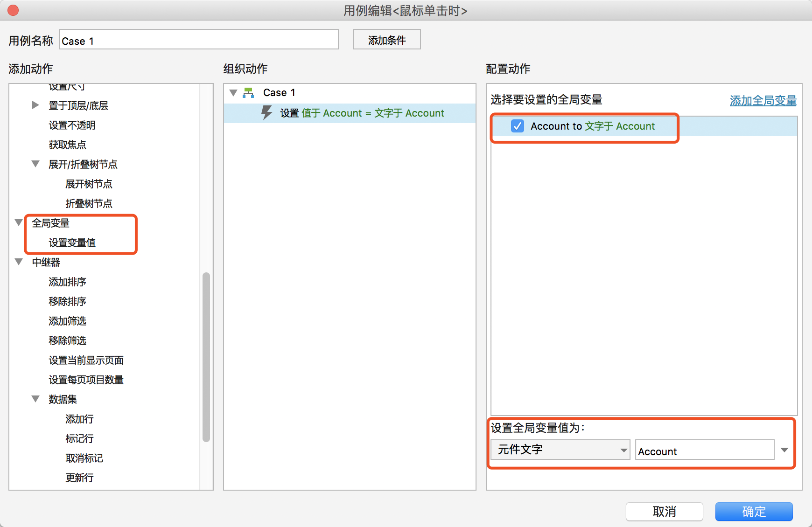Click the Case 1 flow icon
This screenshot has height=527, width=812.
click(x=248, y=93)
